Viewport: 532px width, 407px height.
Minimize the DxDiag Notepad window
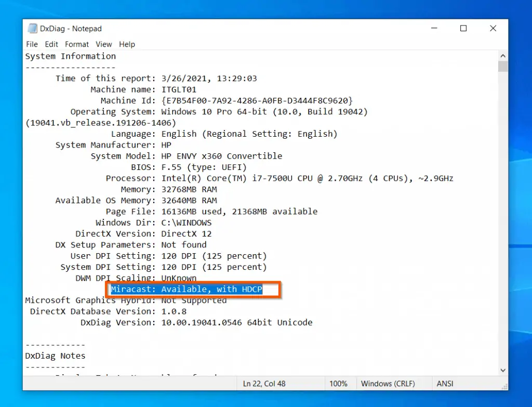tap(434, 28)
